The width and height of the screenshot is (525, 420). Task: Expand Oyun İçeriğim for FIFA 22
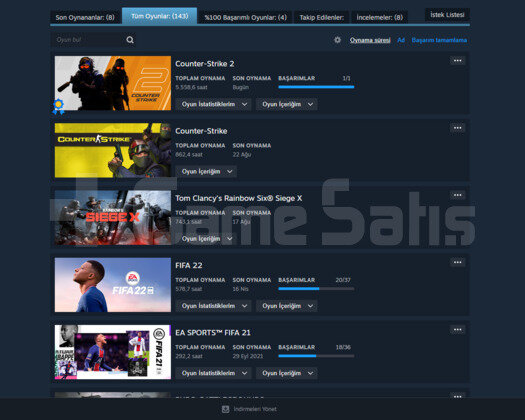(287, 306)
